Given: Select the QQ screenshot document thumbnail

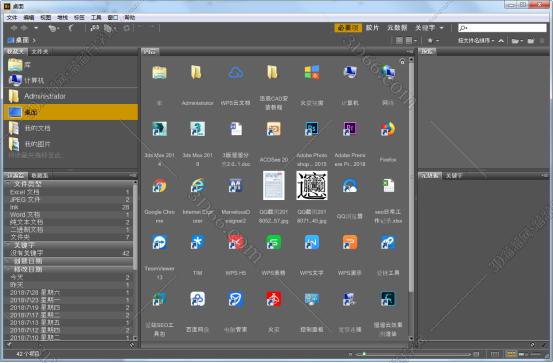Looking at the screenshot, I should tap(274, 186).
